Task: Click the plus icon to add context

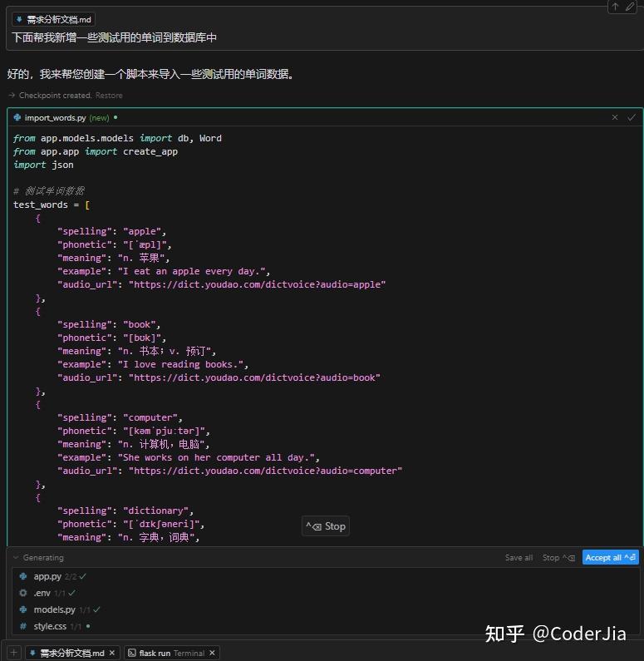Action: coord(13,653)
